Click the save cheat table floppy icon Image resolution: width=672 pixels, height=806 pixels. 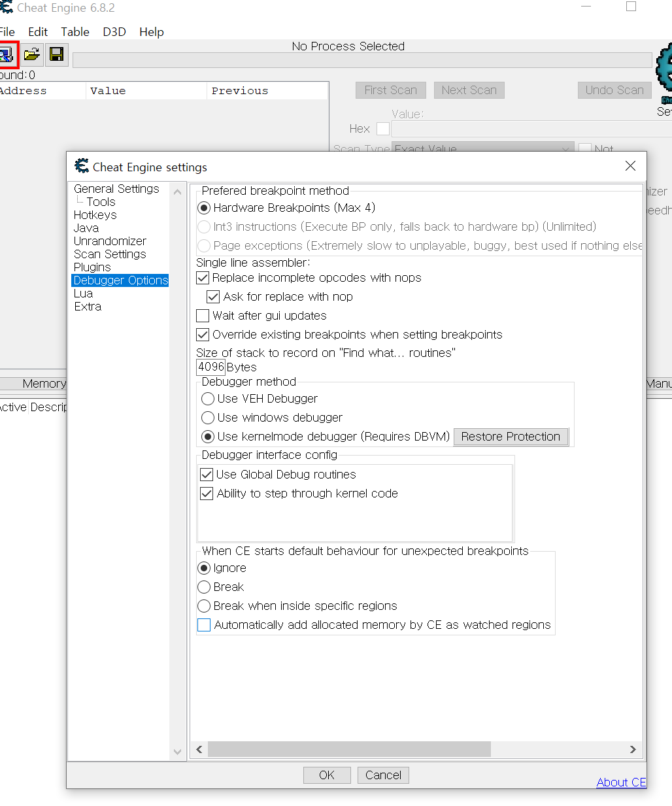coord(56,55)
